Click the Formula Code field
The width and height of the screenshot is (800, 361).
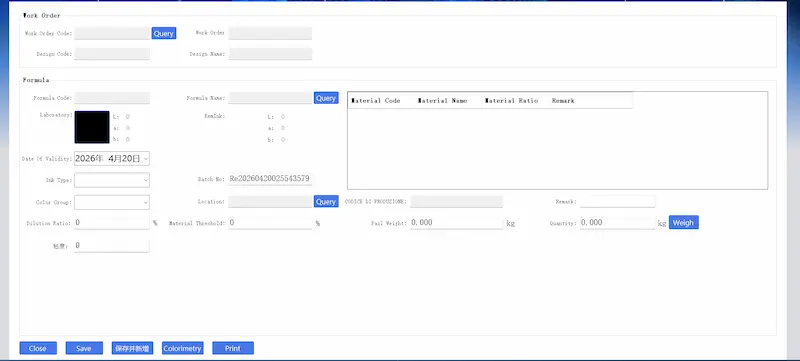tap(112, 98)
